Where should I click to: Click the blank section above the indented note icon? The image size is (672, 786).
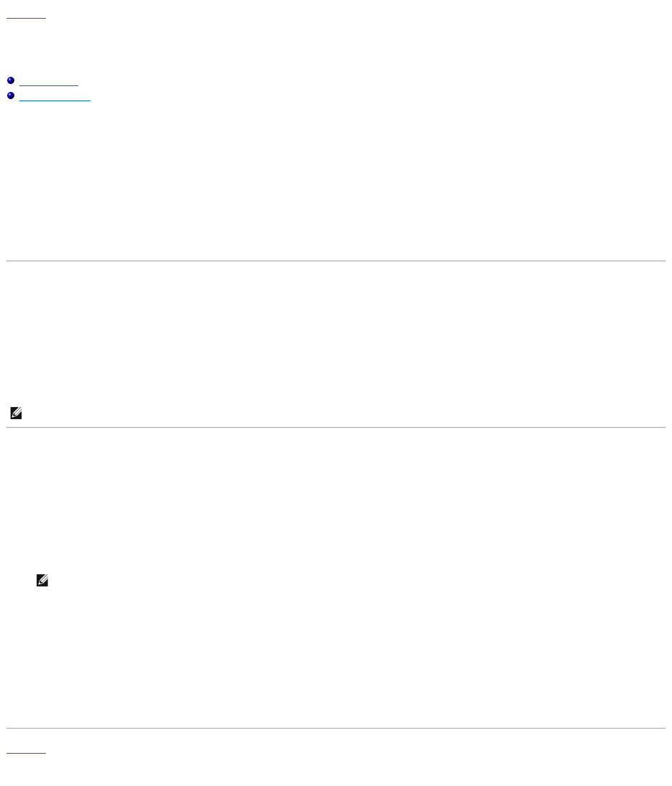click(x=336, y=502)
